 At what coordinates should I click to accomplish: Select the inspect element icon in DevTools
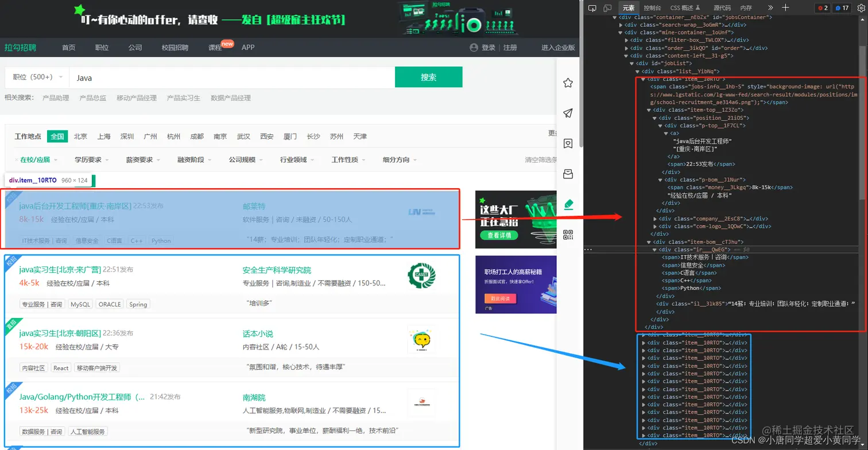pyautogui.click(x=592, y=8)
